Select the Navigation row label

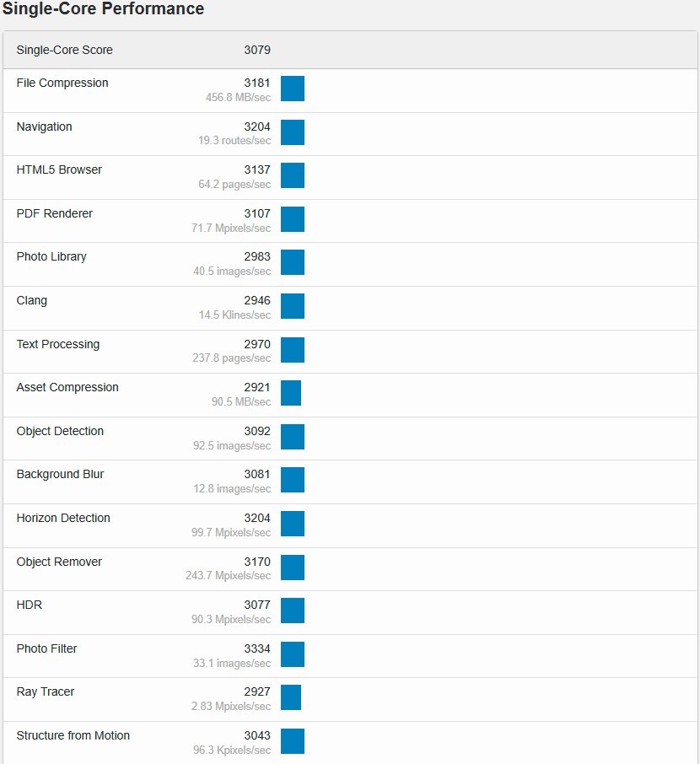[45, 126]
